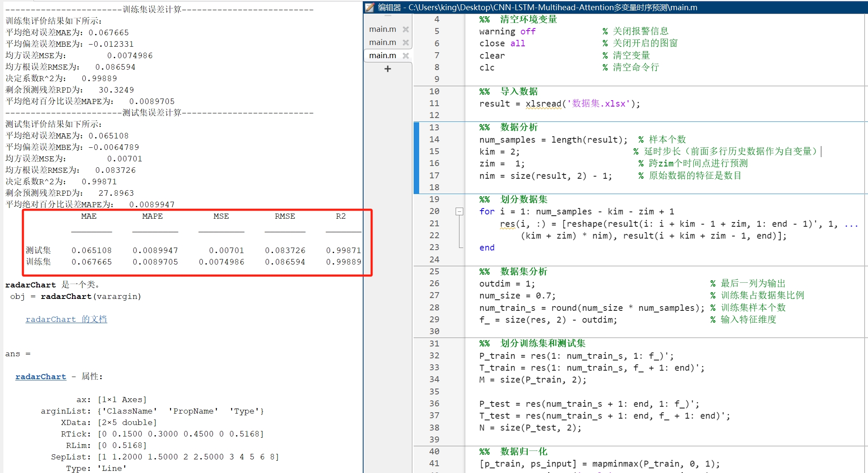
Task: Close the active main.m tab
Action: pos(406,55)
